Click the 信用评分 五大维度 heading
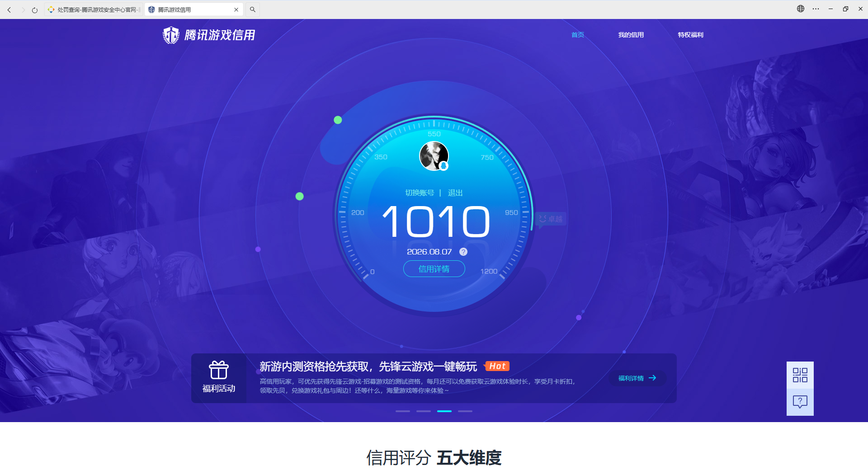This screenshot has height=470, width=868. pos(434,458)
